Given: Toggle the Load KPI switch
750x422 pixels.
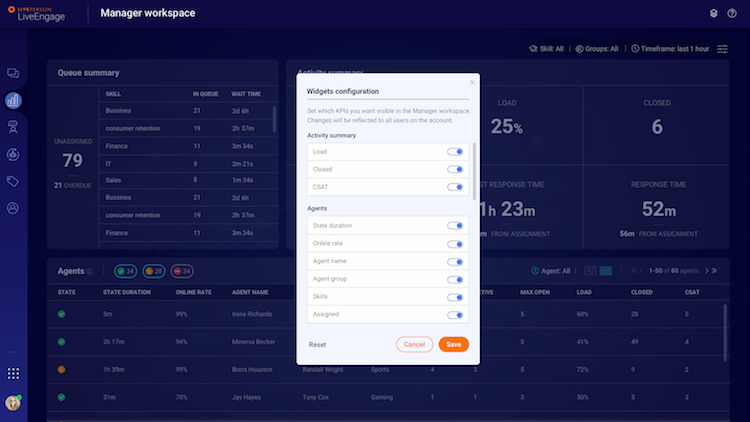Looking at the screenshot, I should click(x=455, y=152).
